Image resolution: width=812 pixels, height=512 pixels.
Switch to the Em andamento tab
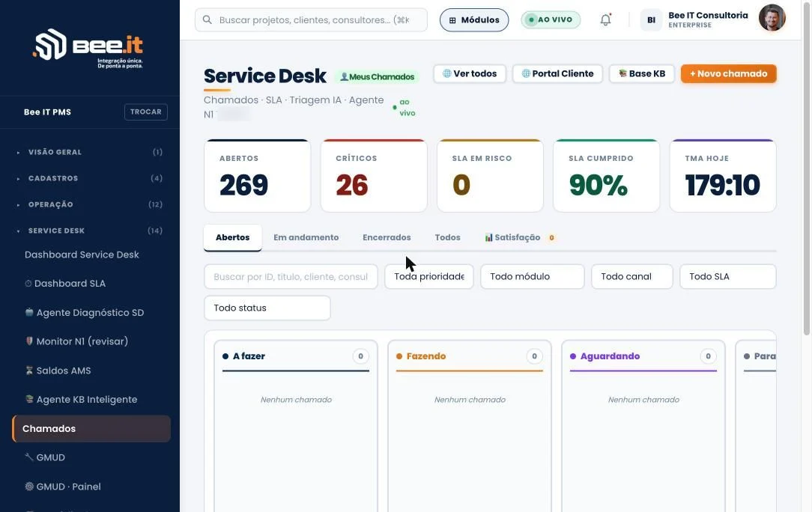tap(306, 237)
